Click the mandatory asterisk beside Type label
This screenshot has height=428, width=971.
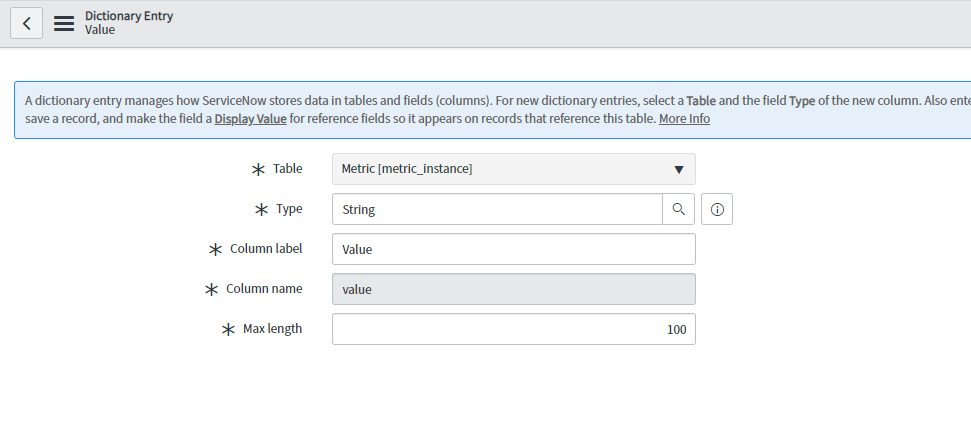(x=262, y=210)
